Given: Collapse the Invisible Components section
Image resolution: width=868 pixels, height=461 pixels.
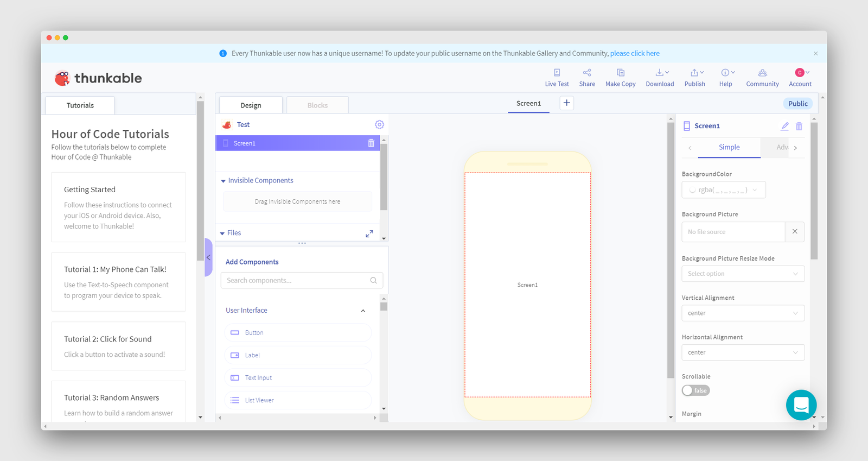Looking at the screenshot, I should pyautogui.click(x=223, y=181).
